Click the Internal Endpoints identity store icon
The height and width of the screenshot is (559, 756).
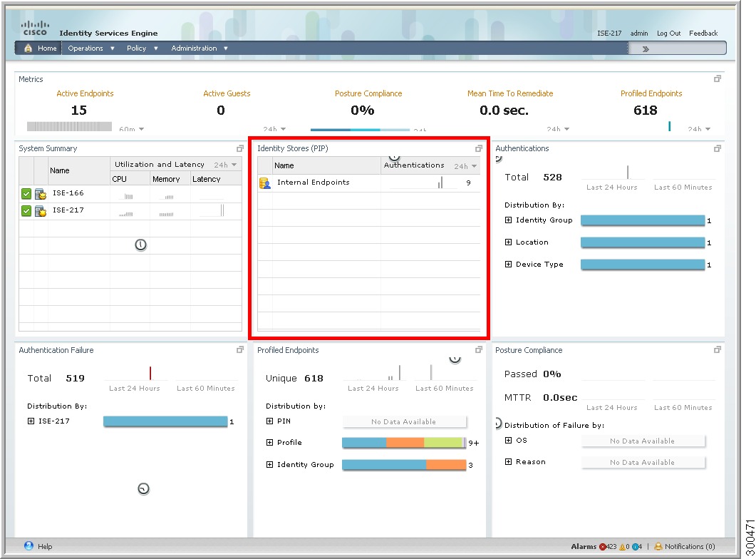point(264,183)
